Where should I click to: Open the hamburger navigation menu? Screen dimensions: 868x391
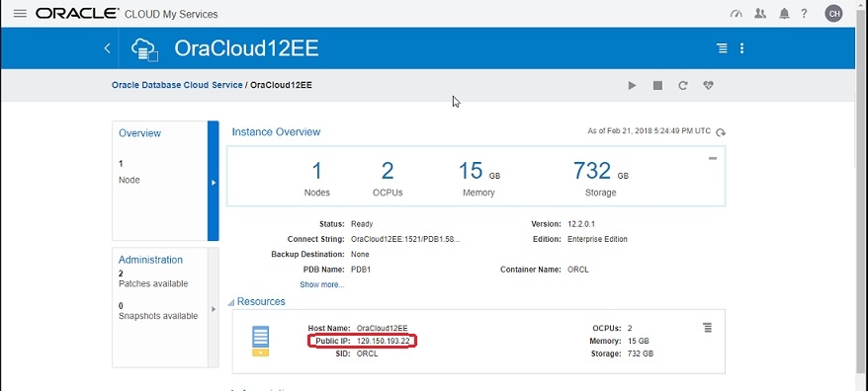click(x=20, y=13)
